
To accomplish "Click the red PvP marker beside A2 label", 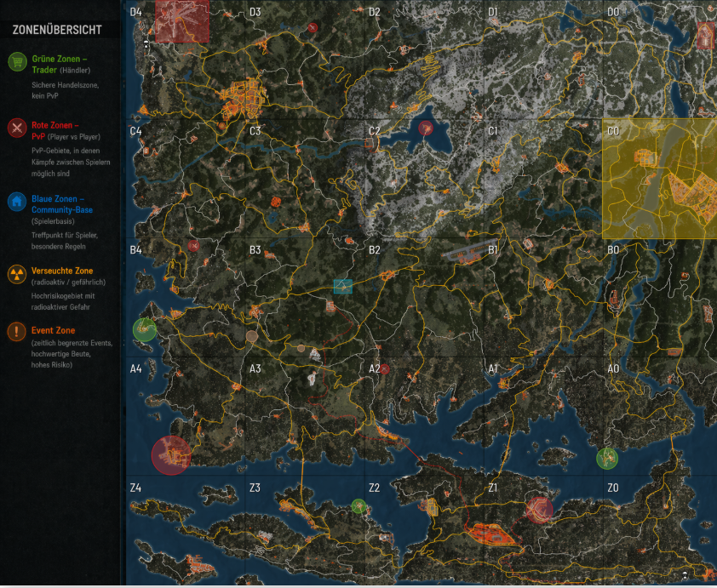I will tap(385, 369).
